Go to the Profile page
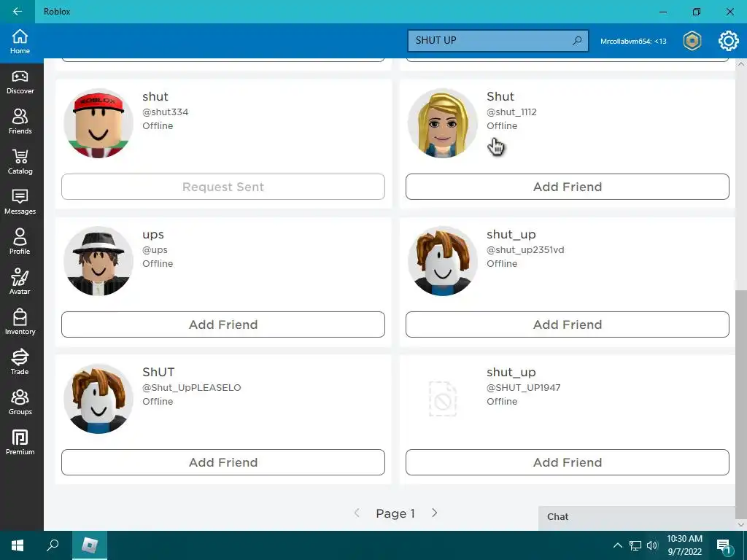This screenshot has height=560, width=747. coord(20,242)
